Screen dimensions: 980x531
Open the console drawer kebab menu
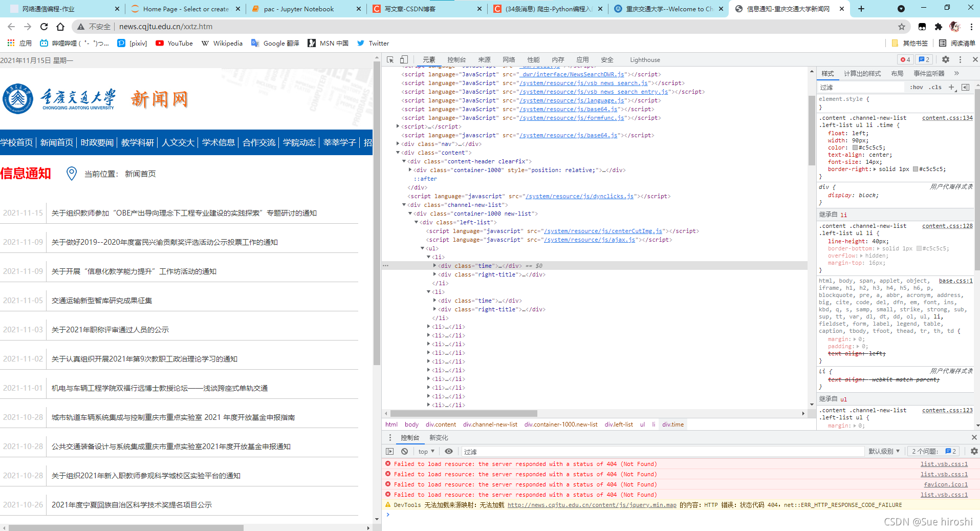[390, 437]
